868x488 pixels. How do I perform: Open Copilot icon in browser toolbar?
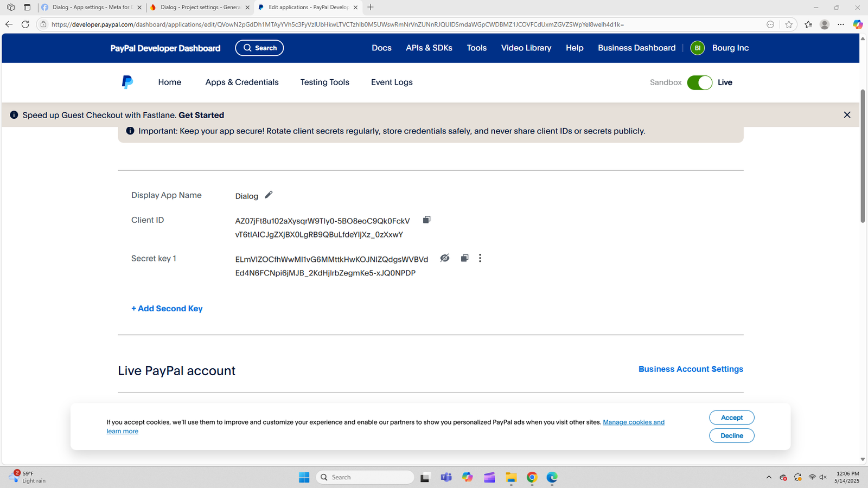point(858,24)
